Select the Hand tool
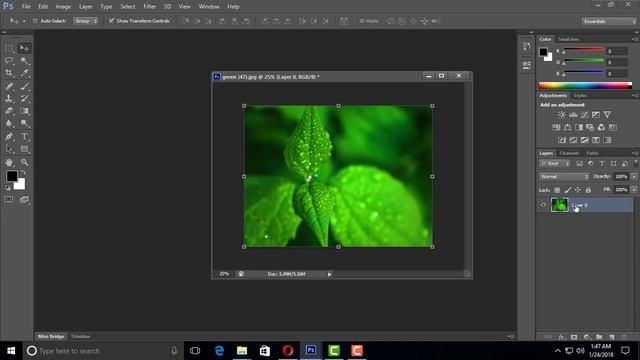The height and width of the screenshot is (360, 640). (x=9, y=162)
